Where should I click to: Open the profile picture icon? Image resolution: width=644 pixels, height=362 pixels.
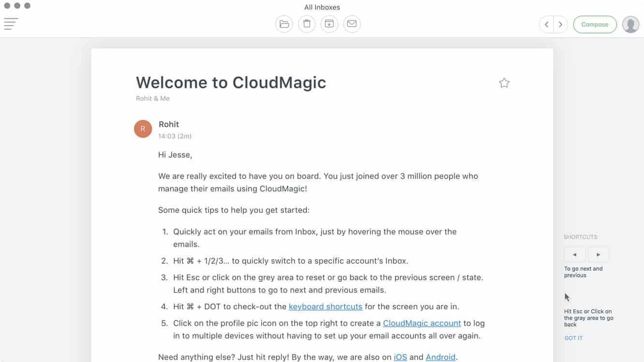click(x=630, y=24)
